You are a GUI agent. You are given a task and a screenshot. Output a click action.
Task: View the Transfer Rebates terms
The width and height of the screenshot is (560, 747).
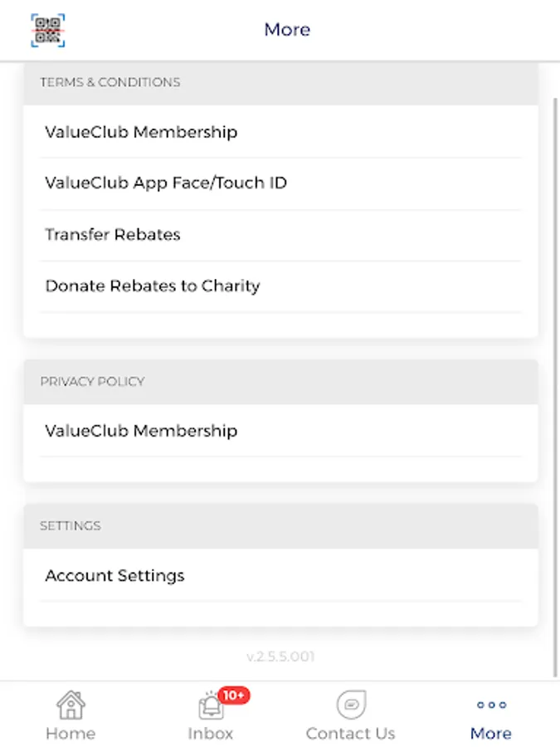click(x=113, y=235)
